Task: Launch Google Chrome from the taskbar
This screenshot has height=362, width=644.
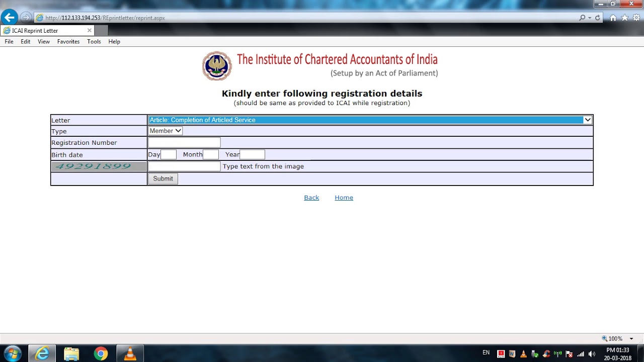Action: coord(101,353)
